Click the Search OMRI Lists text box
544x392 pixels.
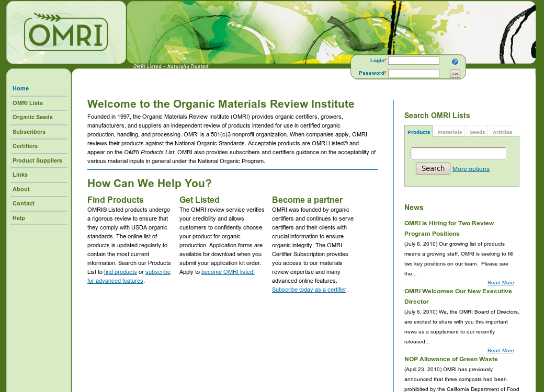click(x=458, y=153)
